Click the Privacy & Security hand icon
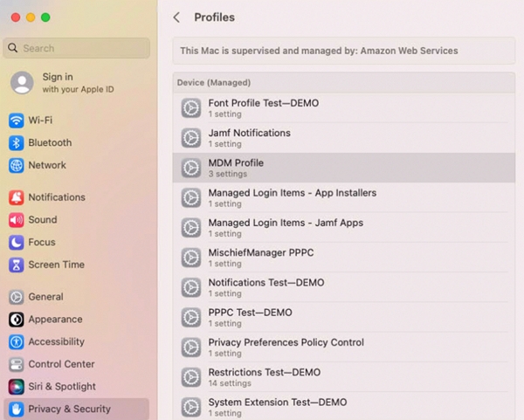The width and height of the screenshot is (524, 420). (x=16, y=409)
